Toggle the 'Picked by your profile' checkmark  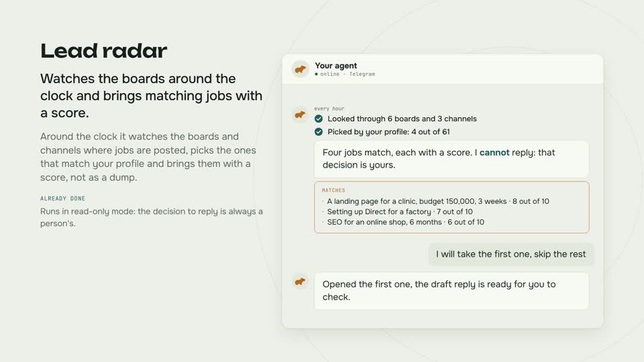coord(319,132)
